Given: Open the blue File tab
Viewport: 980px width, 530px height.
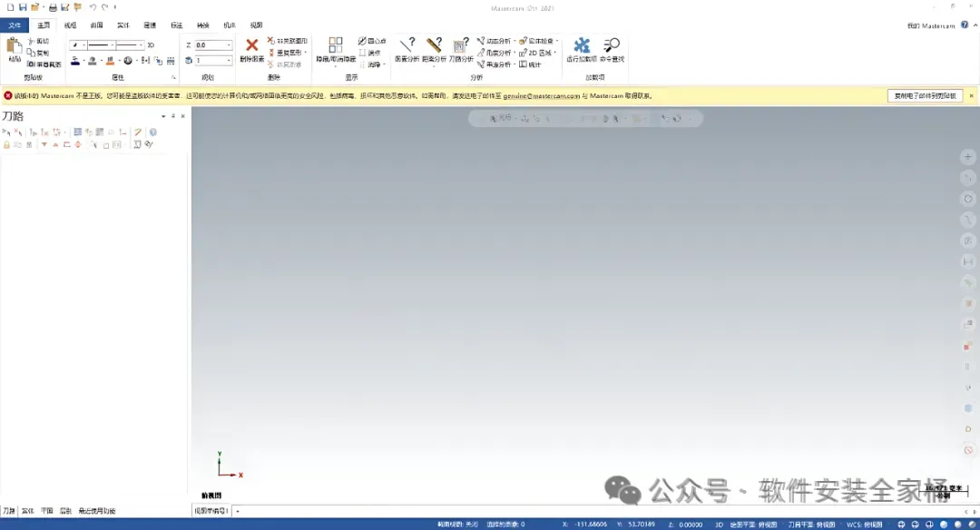Looking at the screenshot, I should click(15, 25).
